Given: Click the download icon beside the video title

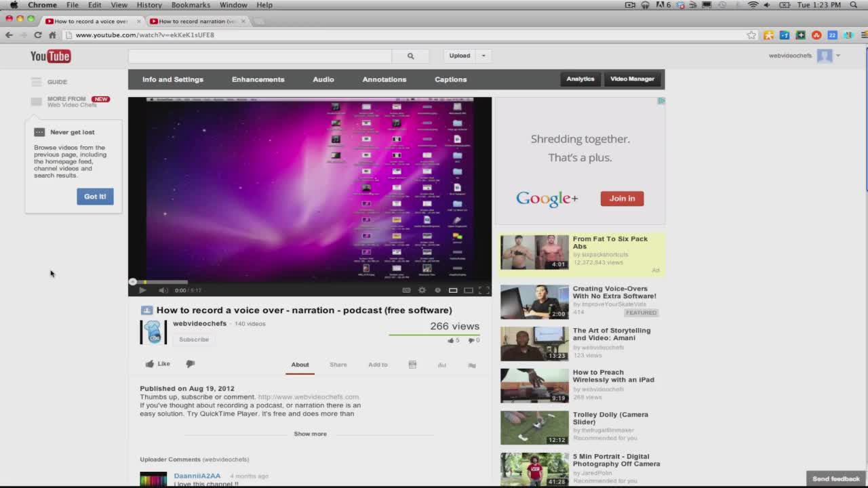Looking at the screenshot, I should (146, 310).
